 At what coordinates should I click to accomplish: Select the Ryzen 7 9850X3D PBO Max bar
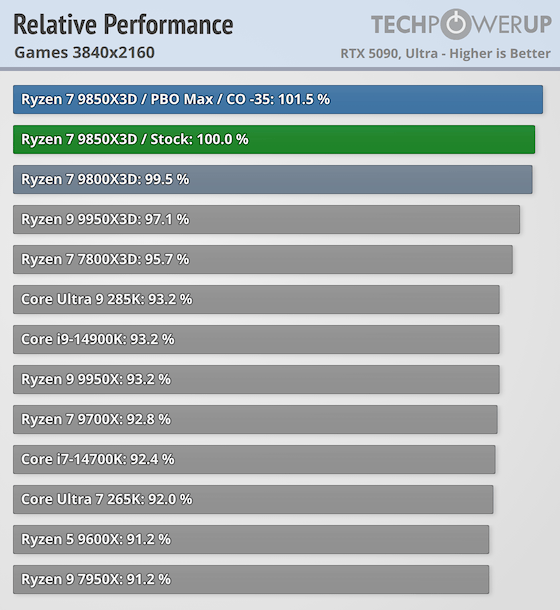(x=278, y=100)
